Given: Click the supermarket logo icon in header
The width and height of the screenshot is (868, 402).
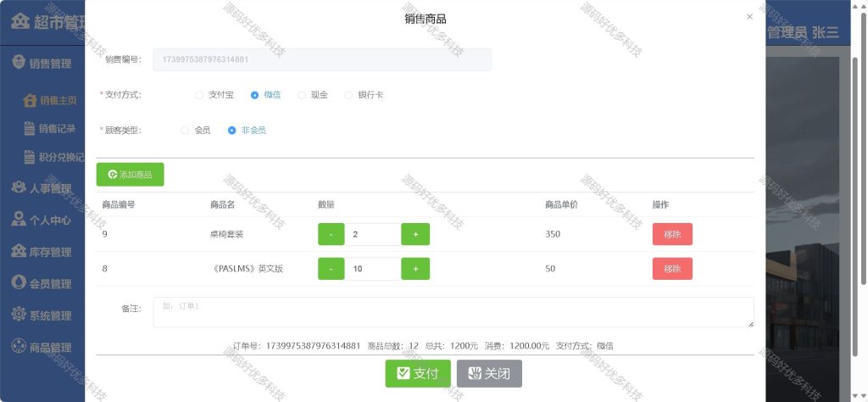Looking at the screenshot, I should (x=20, y=21).
